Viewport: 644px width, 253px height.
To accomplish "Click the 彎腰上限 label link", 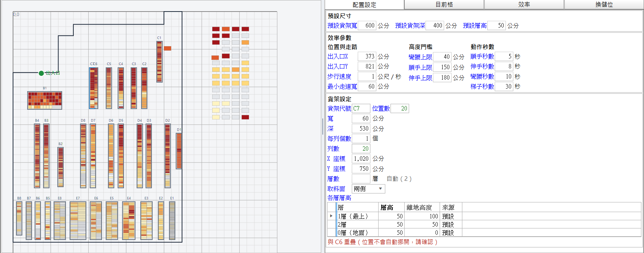I will pos(420,57).
